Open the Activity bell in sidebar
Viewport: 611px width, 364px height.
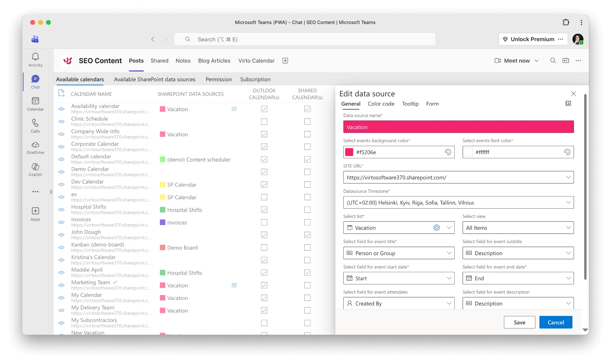[35, 60]
